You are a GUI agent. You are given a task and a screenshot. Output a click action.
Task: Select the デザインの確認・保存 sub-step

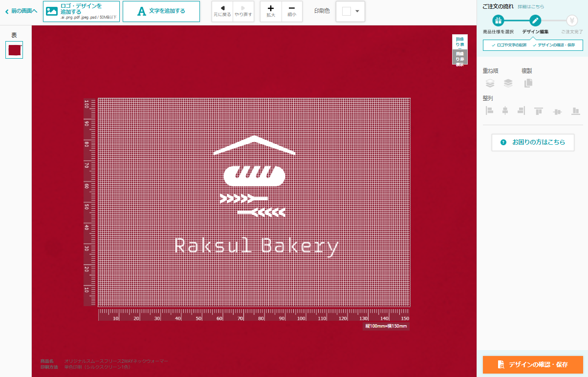[554, 45]
